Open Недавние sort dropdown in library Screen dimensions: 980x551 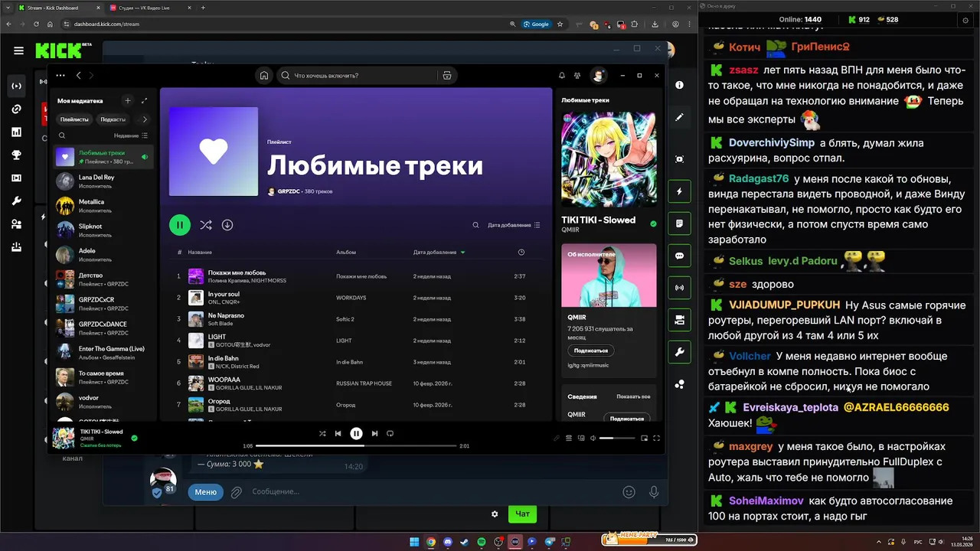(x=131, y=135)
